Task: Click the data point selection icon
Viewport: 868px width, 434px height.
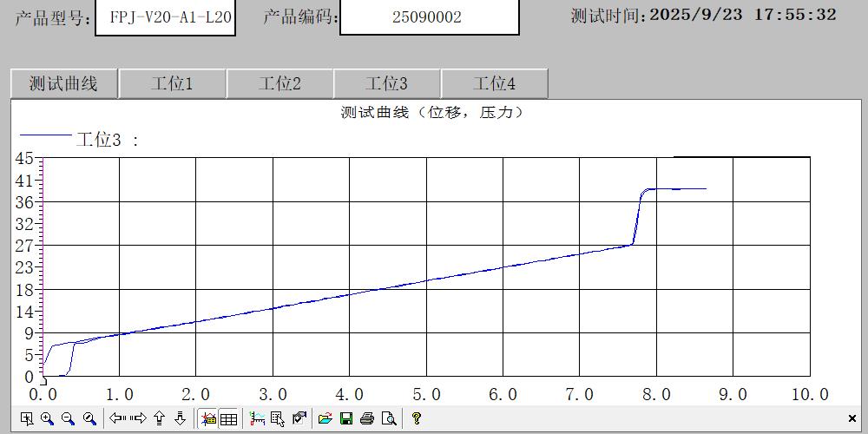Action: tap(278, 418)
